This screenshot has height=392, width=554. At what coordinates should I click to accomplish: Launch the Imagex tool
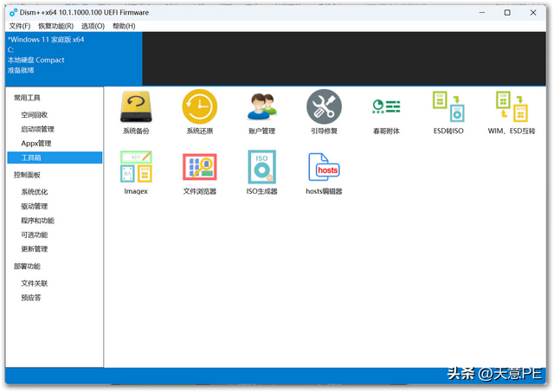point(136,173)
